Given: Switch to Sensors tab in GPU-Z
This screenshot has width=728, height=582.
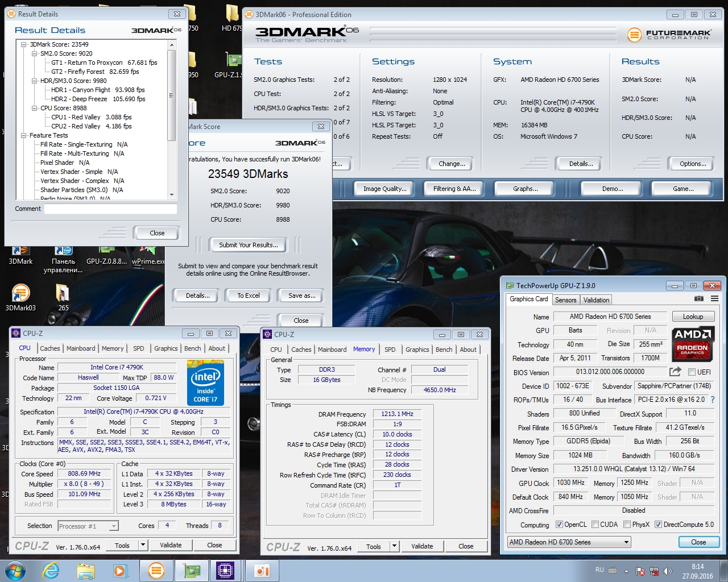Looking at the screenshot, I should [x=565, y=300].
